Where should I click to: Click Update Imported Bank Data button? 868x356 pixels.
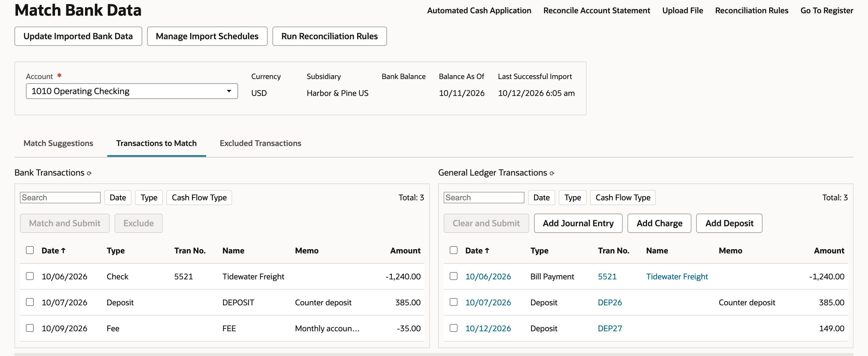78,36
